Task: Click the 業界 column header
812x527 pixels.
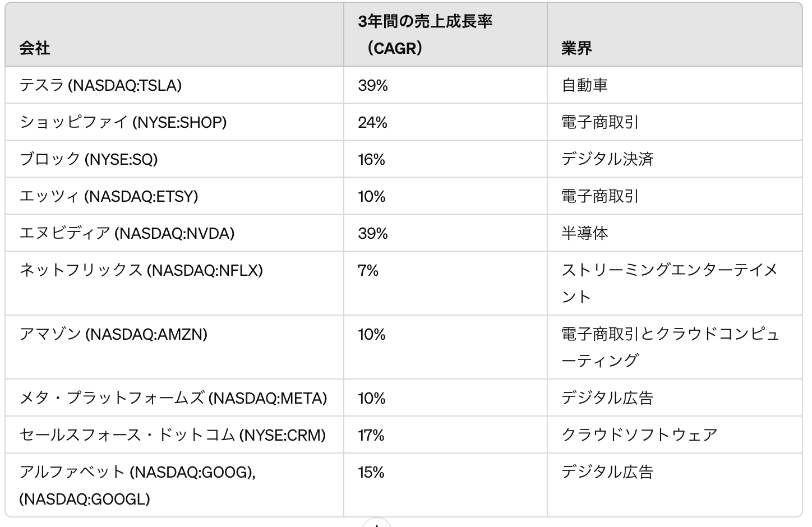Action: (576, 48)
